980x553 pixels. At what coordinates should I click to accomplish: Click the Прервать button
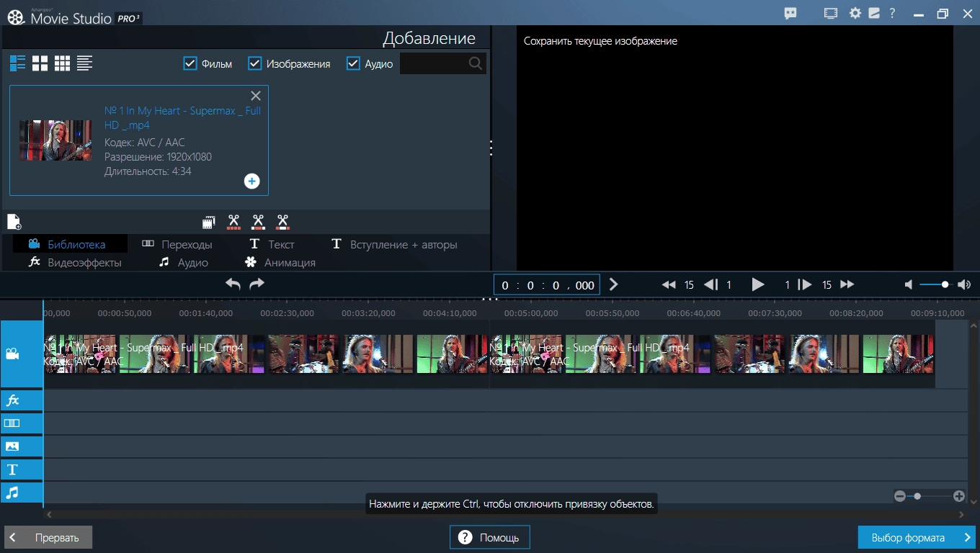tap(48, 537)
